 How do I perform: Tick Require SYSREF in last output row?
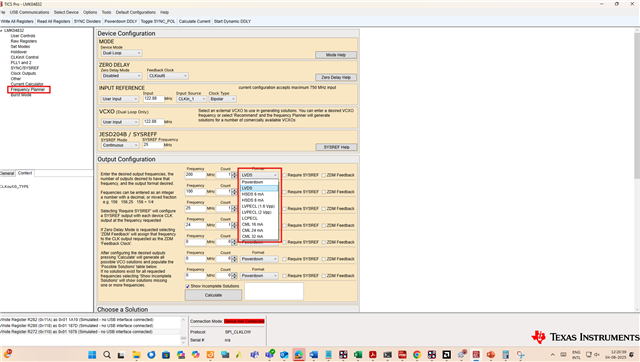(x=285, y=276)
